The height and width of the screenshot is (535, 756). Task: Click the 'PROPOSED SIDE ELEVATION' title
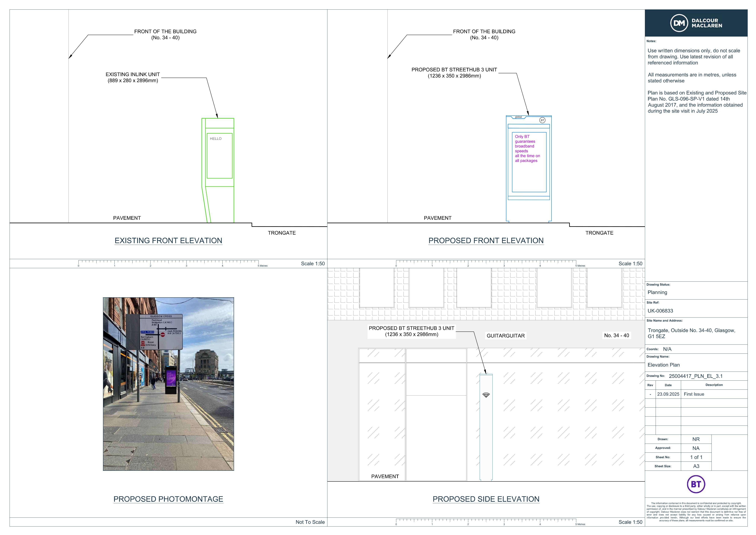(x=486, y=499)
